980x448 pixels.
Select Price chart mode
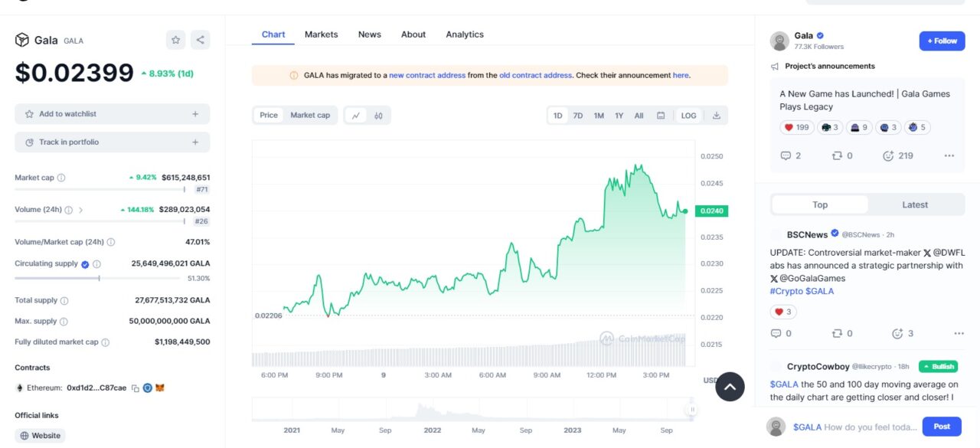click(269, 115)
